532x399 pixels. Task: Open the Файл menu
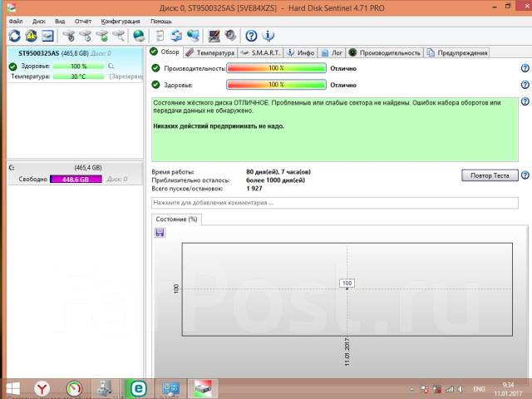[16, 21]
